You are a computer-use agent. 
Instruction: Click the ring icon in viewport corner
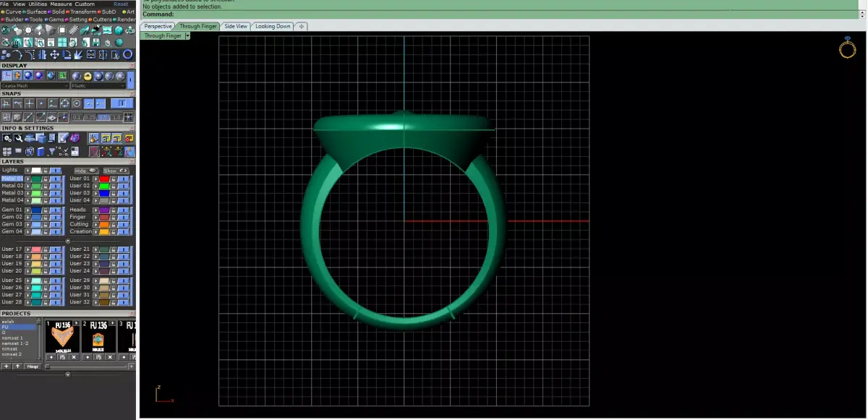click(x=847, y=48)
